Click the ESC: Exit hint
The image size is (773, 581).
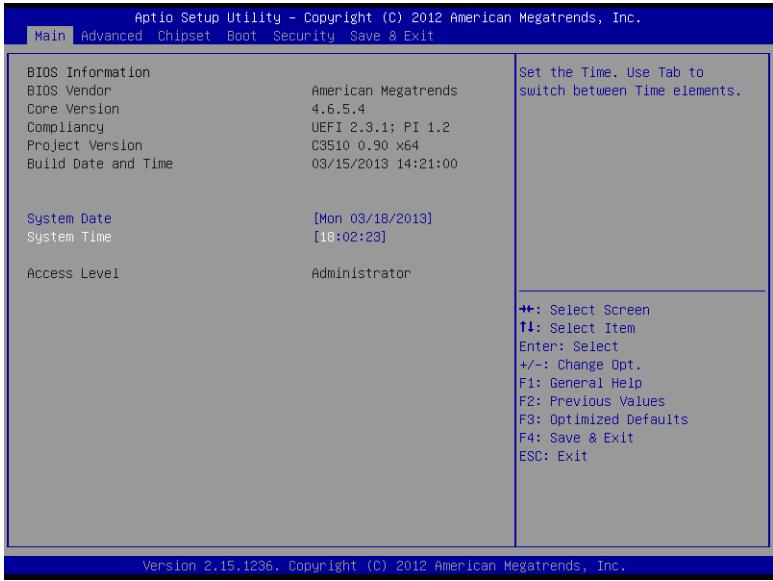point(553,456)
